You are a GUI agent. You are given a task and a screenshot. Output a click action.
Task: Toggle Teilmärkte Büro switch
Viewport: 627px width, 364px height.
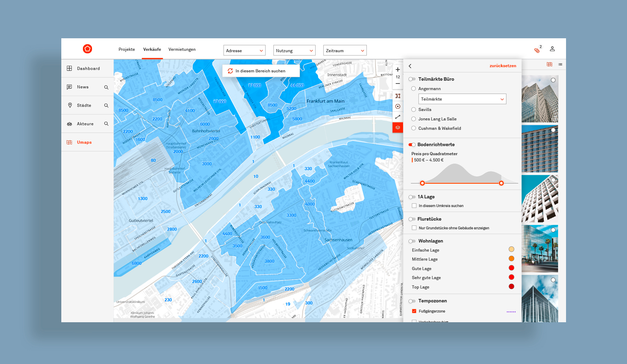412,79
